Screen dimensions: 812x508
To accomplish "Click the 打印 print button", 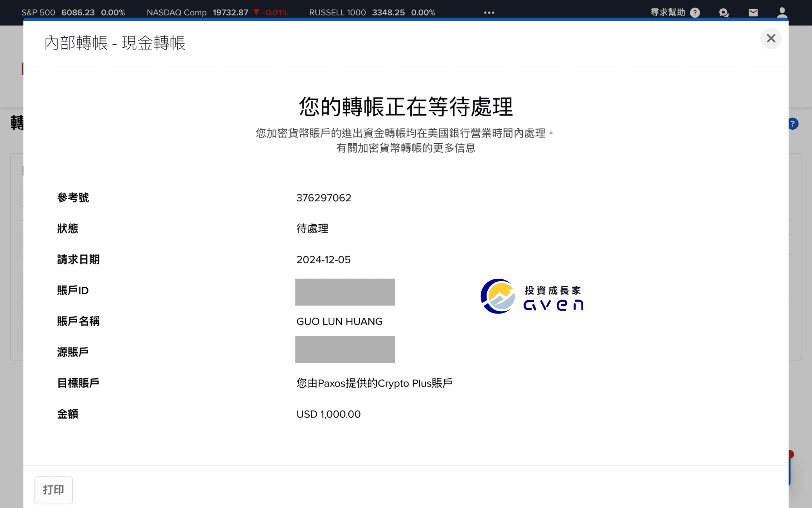I will pos(53,490).
